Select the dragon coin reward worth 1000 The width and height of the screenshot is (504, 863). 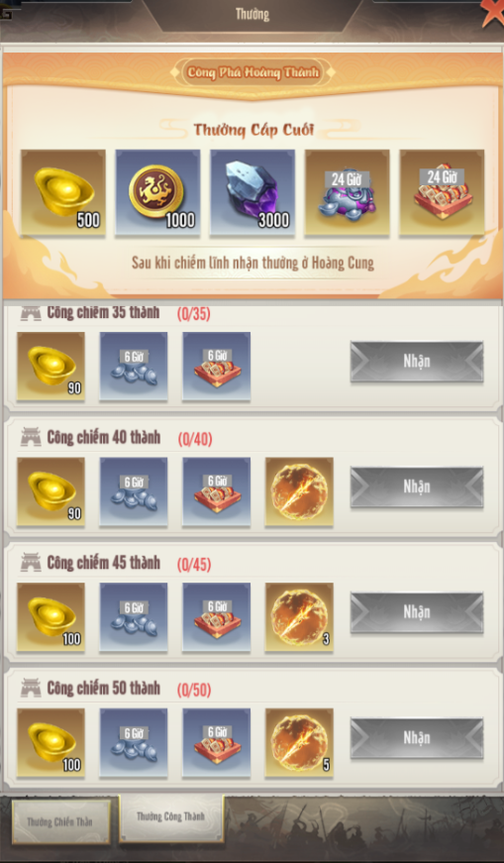(x=157, y=192)
